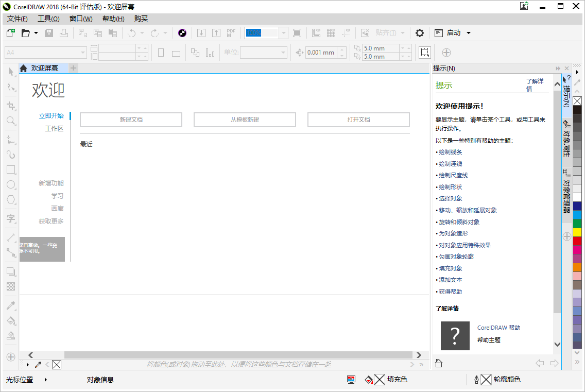
Task: Click the no-color X swatch atop palette
Action: point(577,101)
